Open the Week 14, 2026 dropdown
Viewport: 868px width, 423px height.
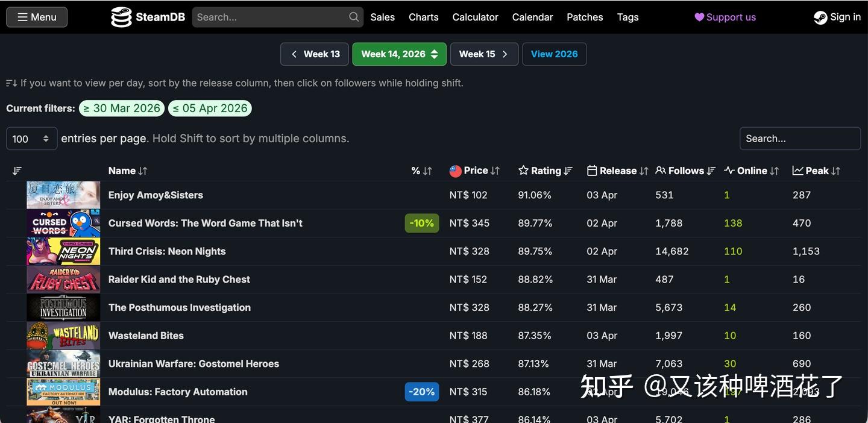(399, 54)
